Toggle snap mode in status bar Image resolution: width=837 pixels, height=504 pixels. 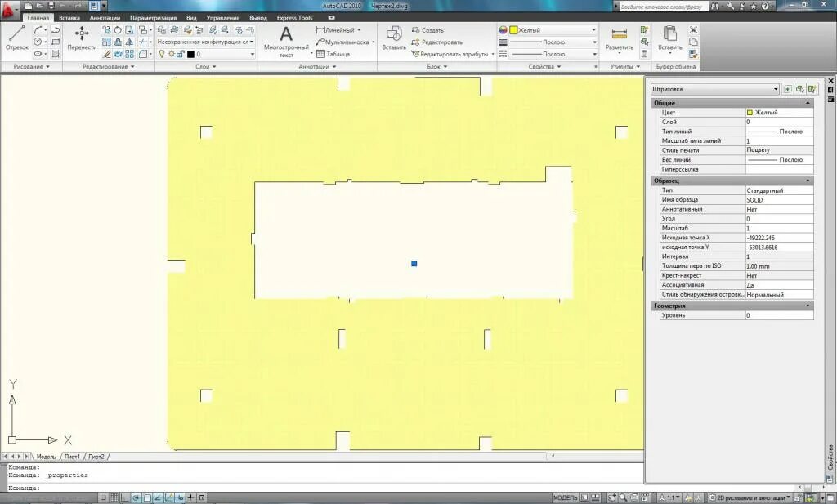point(103,497)
